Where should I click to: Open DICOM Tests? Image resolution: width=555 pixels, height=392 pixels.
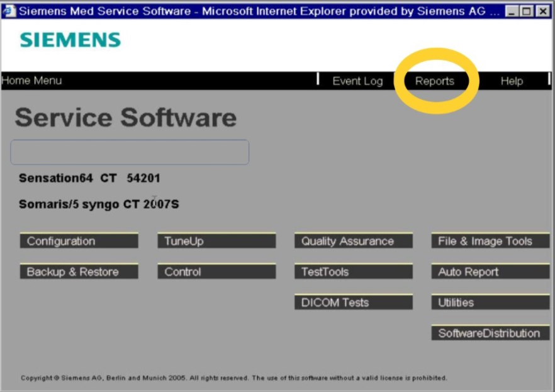[354, 302]
